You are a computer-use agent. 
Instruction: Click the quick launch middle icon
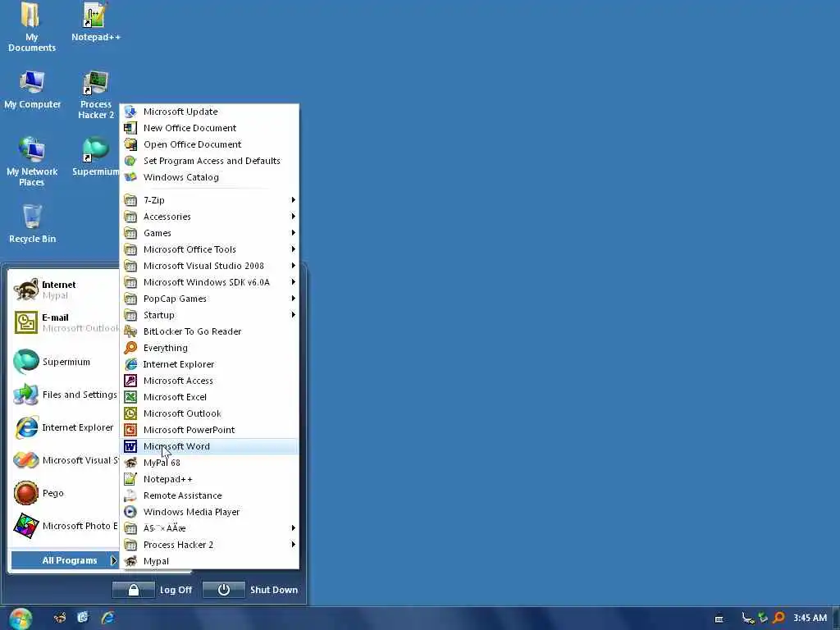(83, 618)
